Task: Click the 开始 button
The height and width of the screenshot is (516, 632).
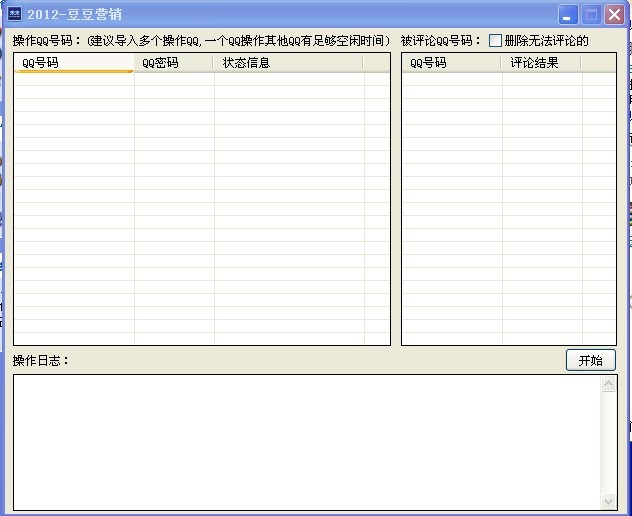Action: click(590, 360)
